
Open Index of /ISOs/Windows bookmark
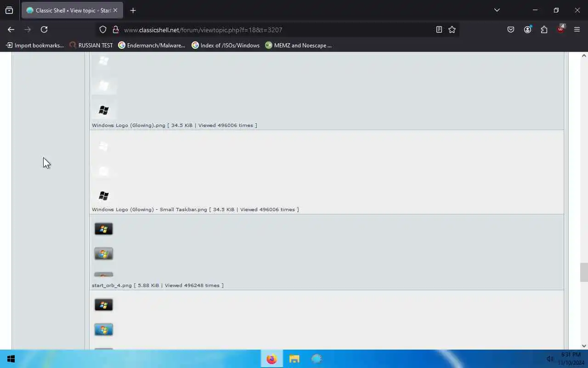[226, 45]
